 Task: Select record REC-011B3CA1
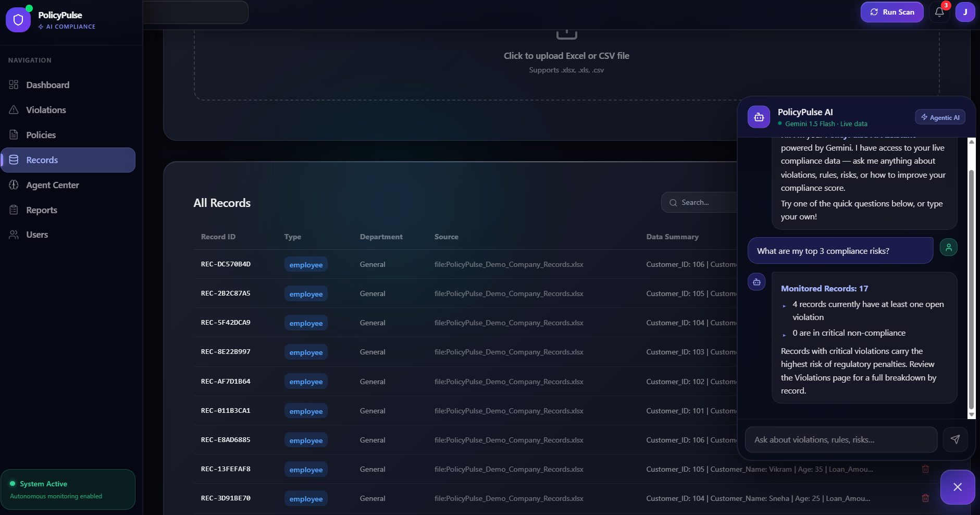(226, 411)
